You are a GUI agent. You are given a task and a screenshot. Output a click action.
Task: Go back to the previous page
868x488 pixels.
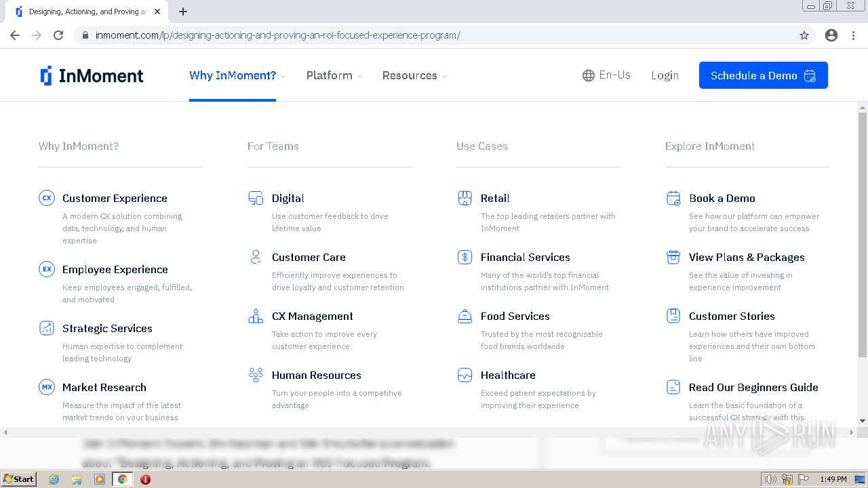click(x=15, y=35)
